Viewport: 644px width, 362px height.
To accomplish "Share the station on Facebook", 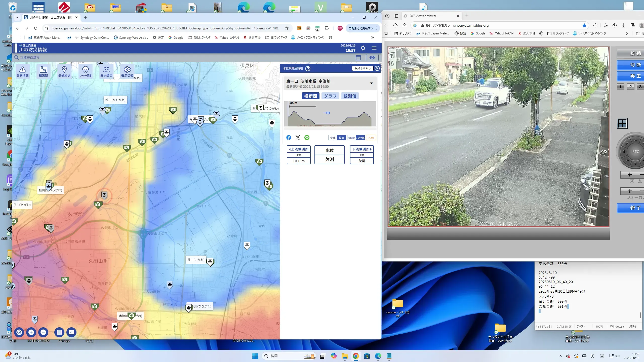I will tap(289, 138).
